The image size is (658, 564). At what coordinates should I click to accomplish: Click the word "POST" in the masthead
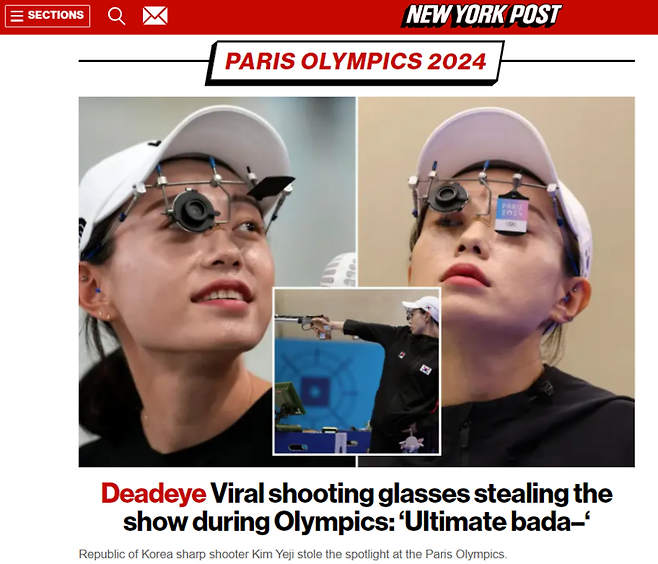[x=535, y=15]
